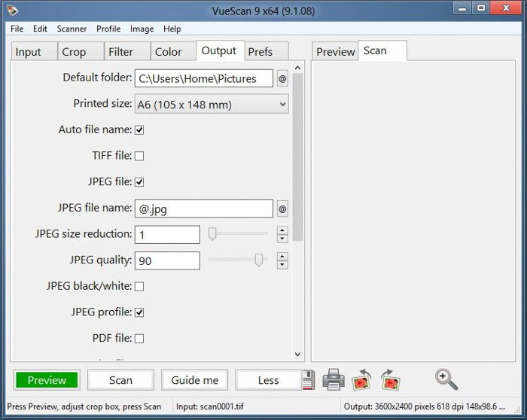527x420 pixels.
Task: Switch to the Prefs tab
Action: tap(267, 51)
